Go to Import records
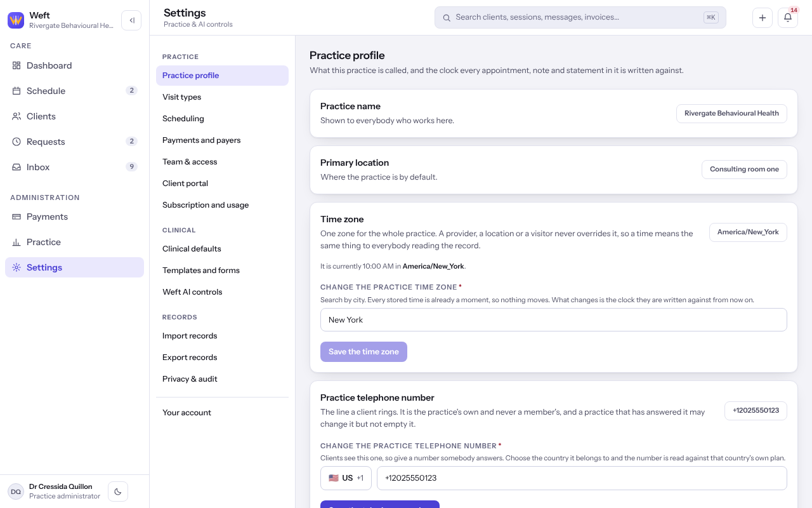The height and width of the screenshot is (508, 812). (222, 336)
